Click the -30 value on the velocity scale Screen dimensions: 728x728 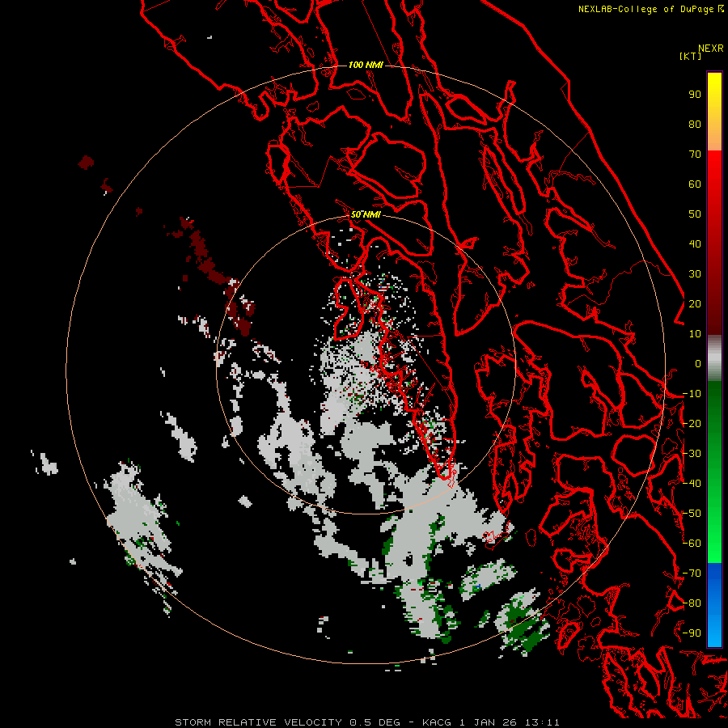[x=692, y=454]
